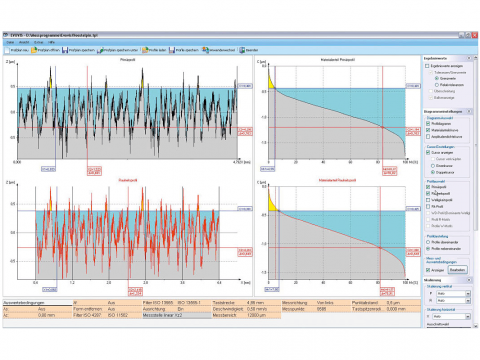
Task: Click the side panel scroll-up arrow
Action: [475, 57]
